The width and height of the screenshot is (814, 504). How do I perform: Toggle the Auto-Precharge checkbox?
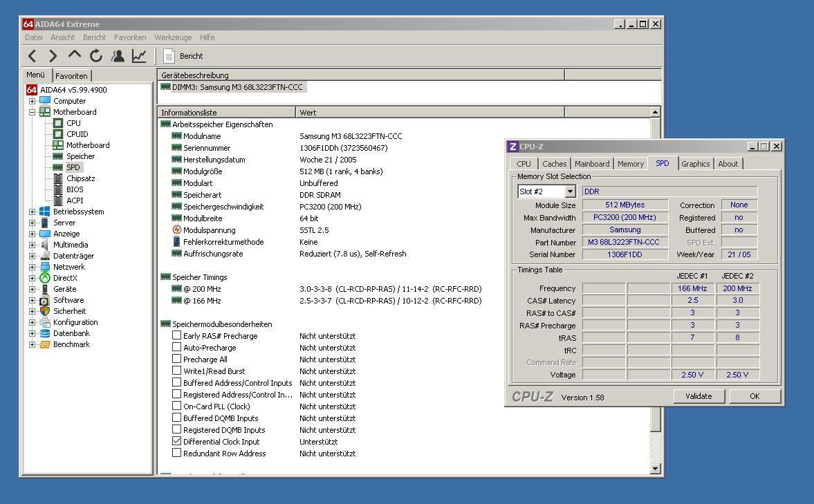click(176, 347)
